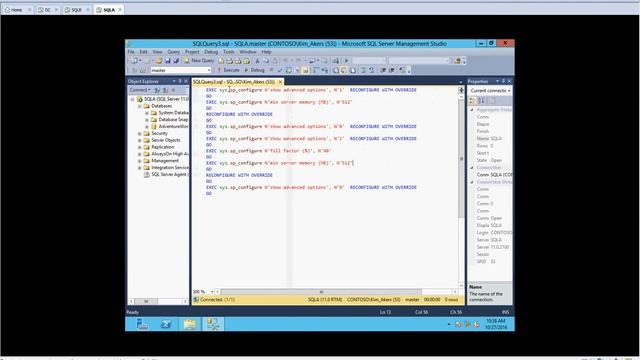This screenshot has height=360, width=640.
Task: Click the Debug toolbar button
Action: (254, 70)
